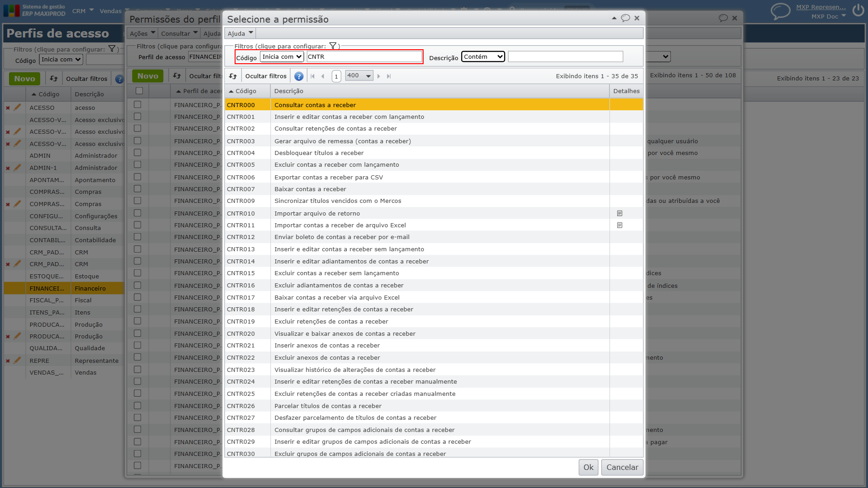The height and width of the screenshot is (488, 868).
Task: Check the FINANCEIRO_P checkbox beside CNTR012
Action: pos(137,237)
